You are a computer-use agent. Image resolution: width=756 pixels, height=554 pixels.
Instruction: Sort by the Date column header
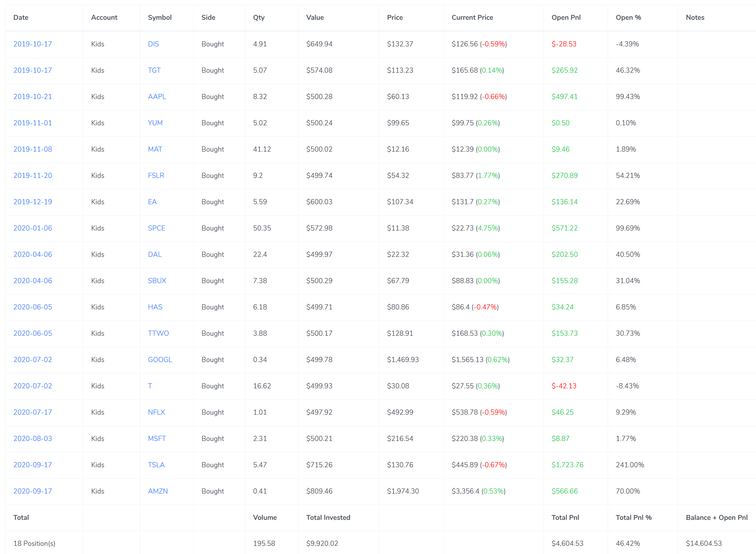point(21,18)
